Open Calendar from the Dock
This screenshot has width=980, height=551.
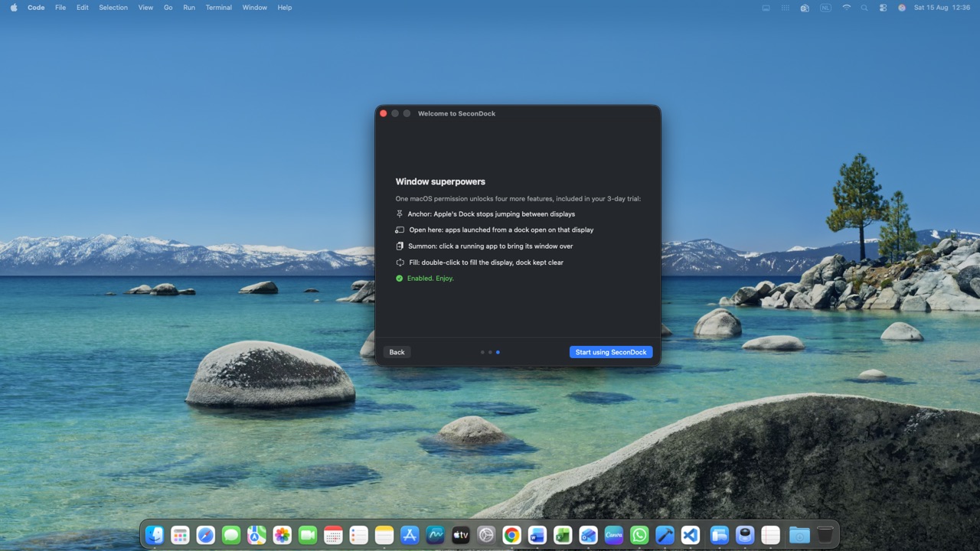333,535
